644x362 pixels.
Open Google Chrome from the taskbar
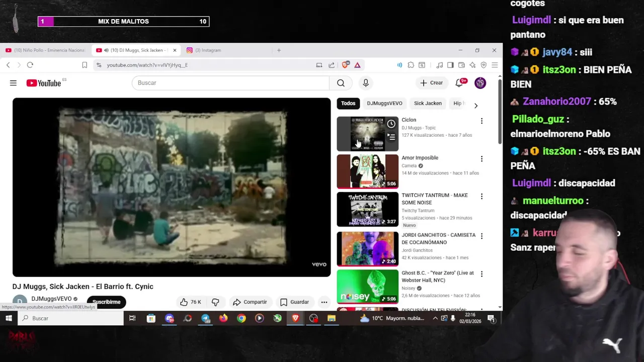pyautogui.click(x=242, y=318)
